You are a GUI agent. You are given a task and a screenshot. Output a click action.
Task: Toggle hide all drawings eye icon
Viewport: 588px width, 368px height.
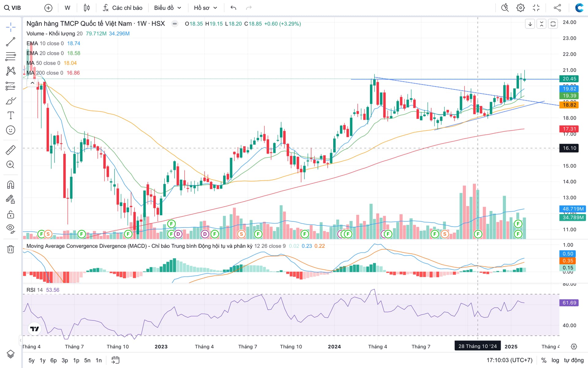coord(10,228)
